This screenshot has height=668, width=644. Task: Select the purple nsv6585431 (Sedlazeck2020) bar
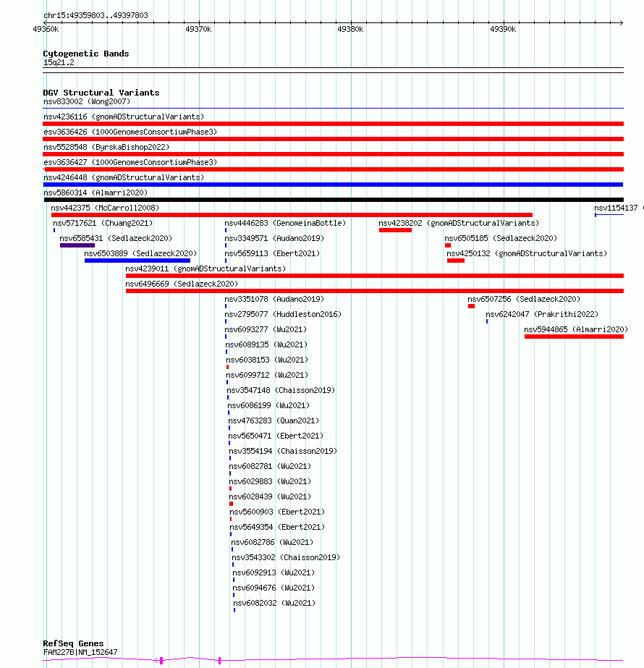[77, 245]
